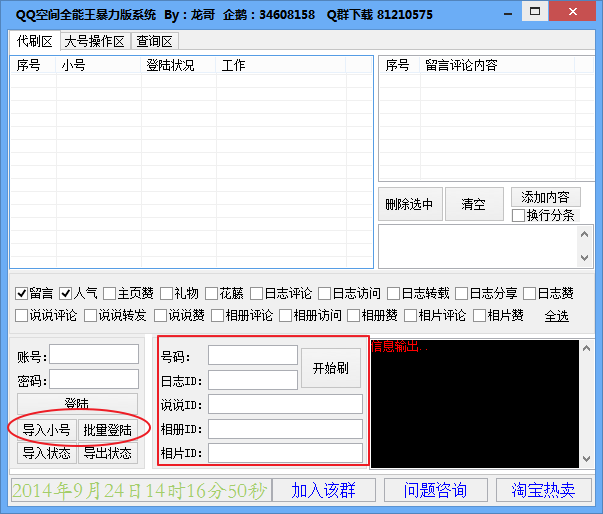Enable the 相册赞 checkbox

(x=353, y=316)
